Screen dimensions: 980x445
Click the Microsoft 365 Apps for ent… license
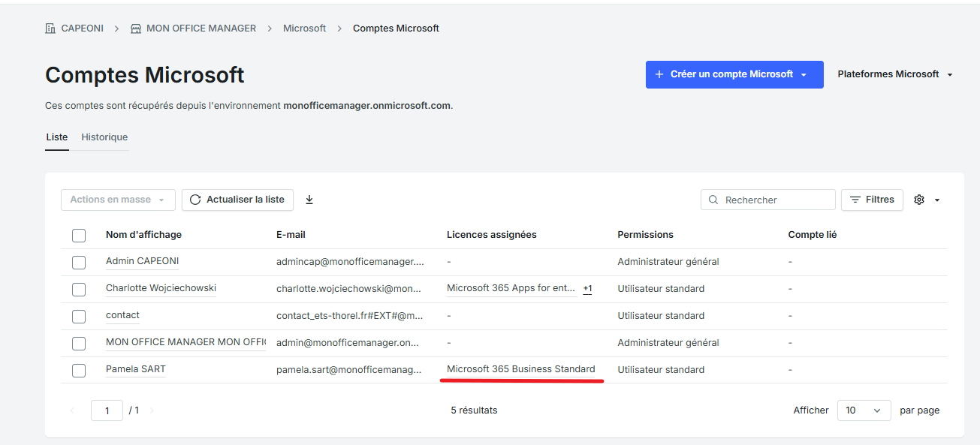pyautogui.click(x=511, y=288)
